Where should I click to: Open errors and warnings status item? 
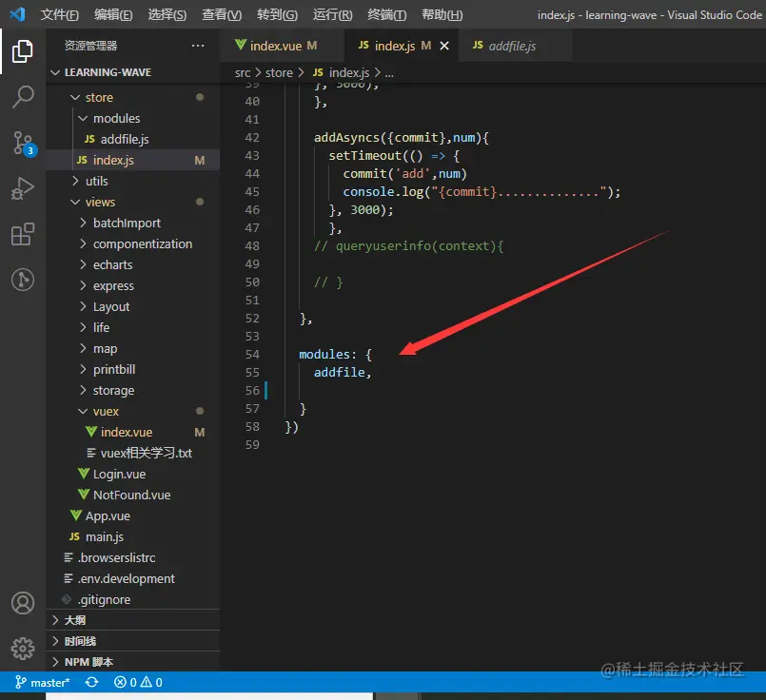[138, 682]
